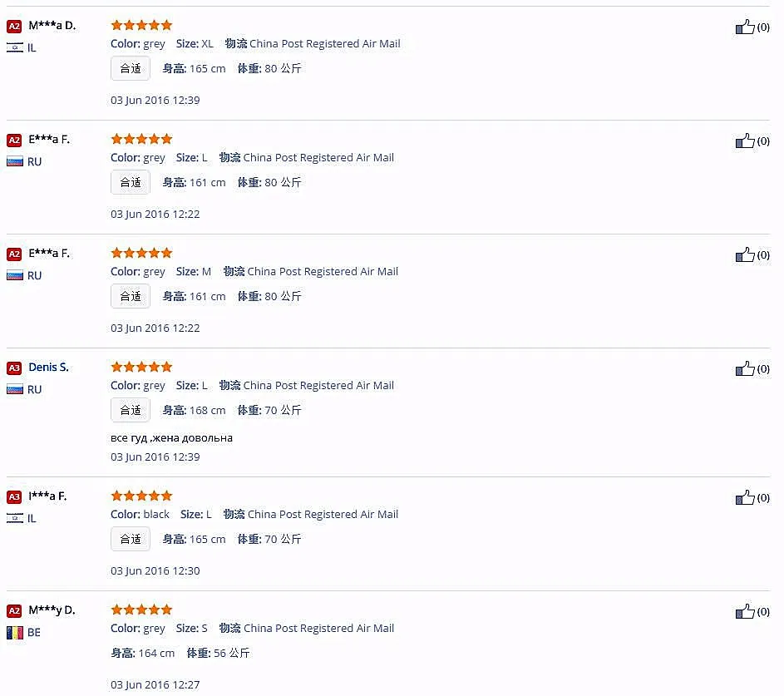
Task: Click the five-star rating of Denis S.'s review
Action: tap(141, 367)
